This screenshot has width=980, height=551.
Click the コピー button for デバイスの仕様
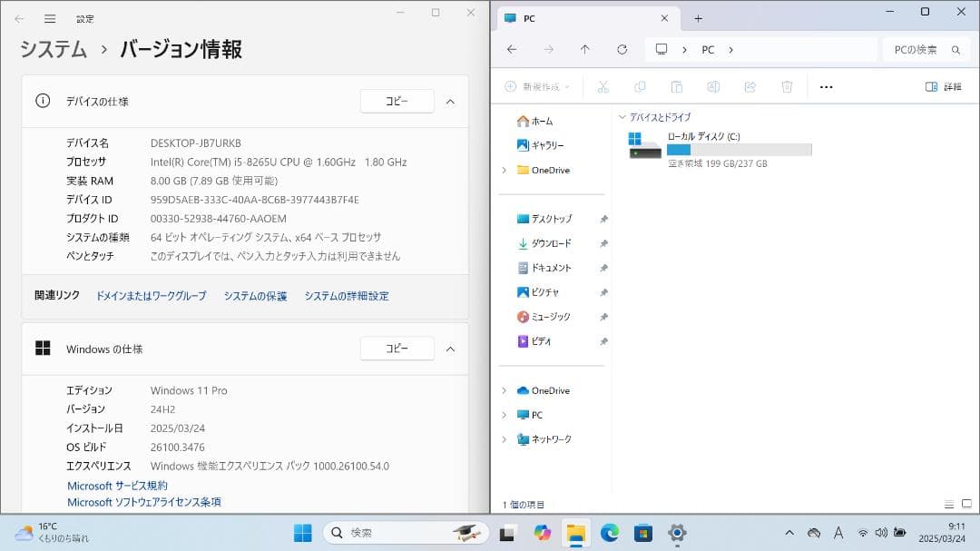click(x=397, y=101)
